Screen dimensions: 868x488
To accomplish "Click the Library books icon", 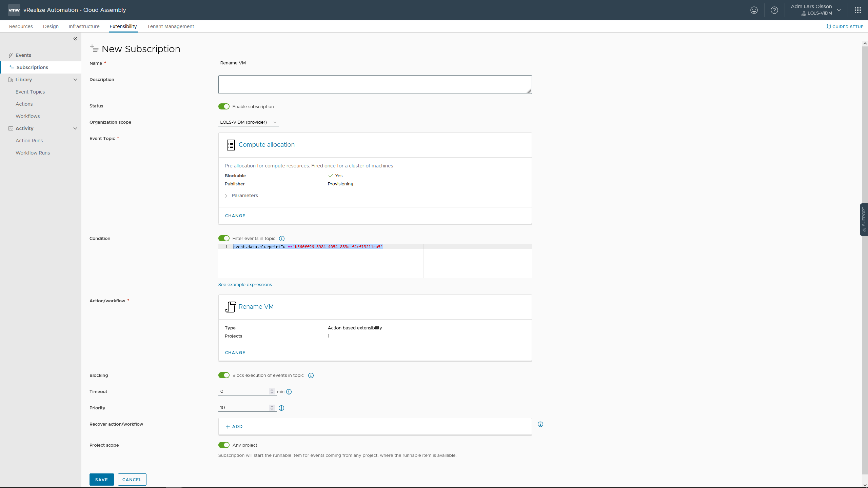I will pos(11,80).
